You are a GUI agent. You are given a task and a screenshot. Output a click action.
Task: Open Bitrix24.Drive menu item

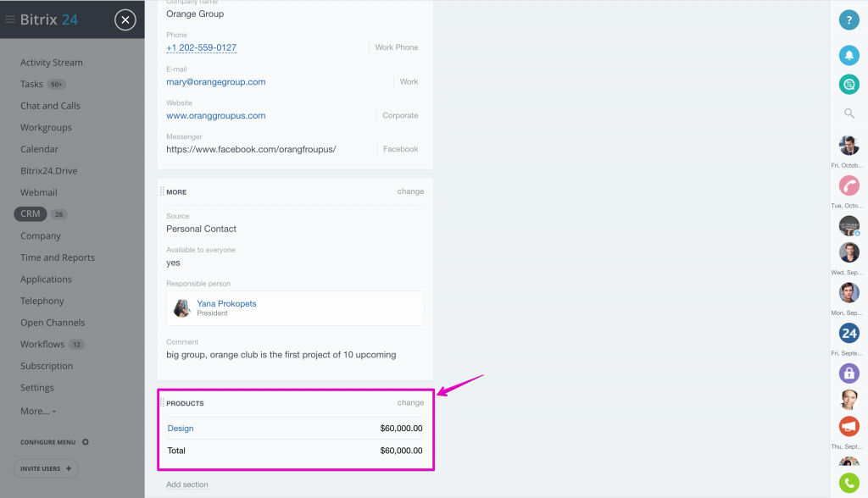point(48,170)
